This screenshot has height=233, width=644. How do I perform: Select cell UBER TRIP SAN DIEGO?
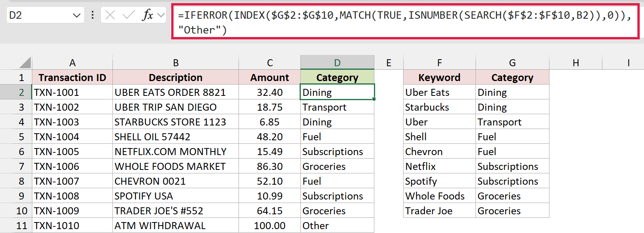(175, 107)
